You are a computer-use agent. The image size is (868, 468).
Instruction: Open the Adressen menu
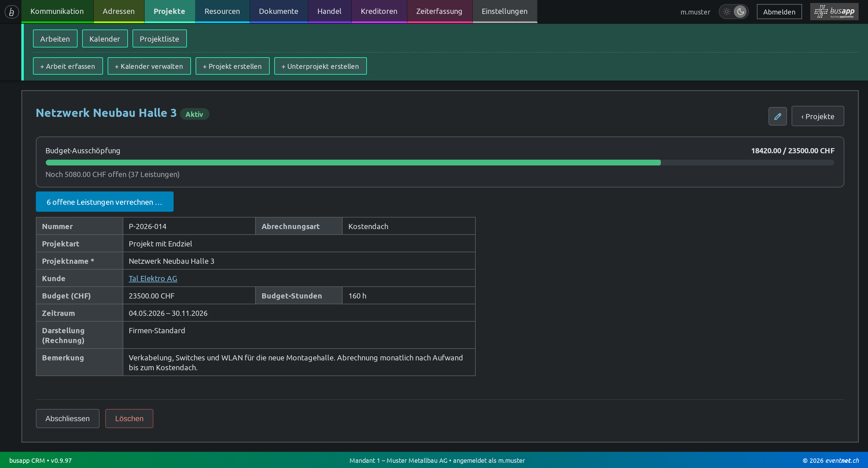click(119, 12)
